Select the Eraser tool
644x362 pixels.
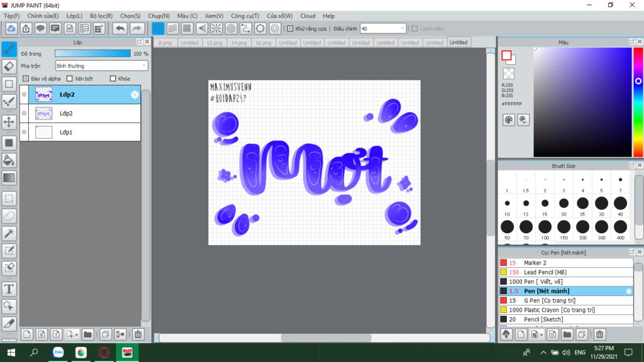click(9, 67)
